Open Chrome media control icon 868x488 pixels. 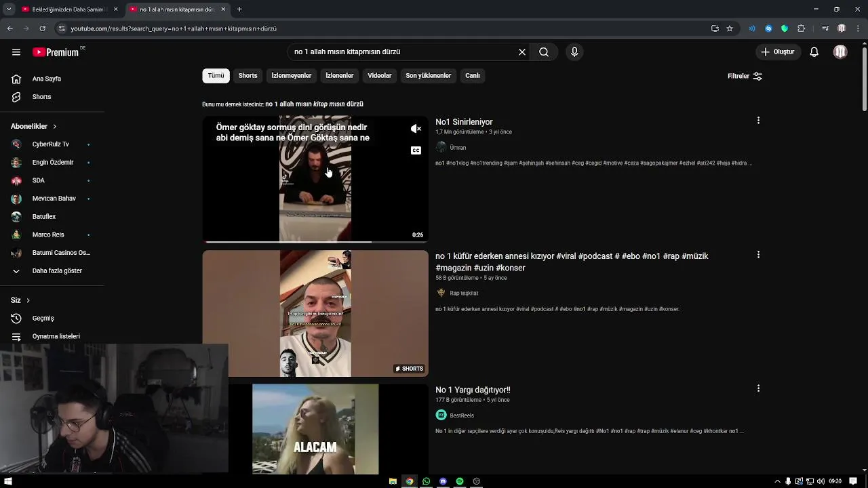(x=825, y=28)
